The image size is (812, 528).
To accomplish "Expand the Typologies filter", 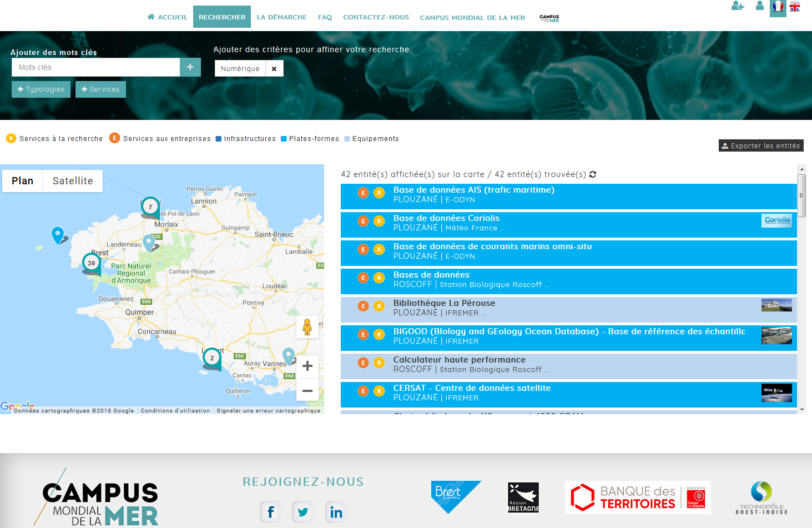I will (41, 89).
